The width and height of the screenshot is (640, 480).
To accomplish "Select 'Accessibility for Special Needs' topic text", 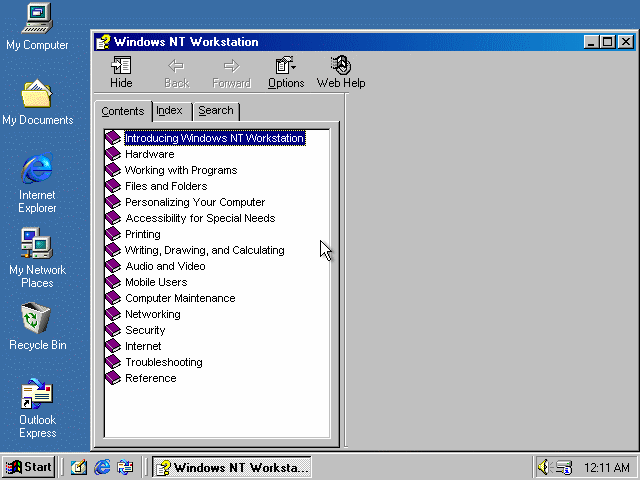I will pos(200,218).
